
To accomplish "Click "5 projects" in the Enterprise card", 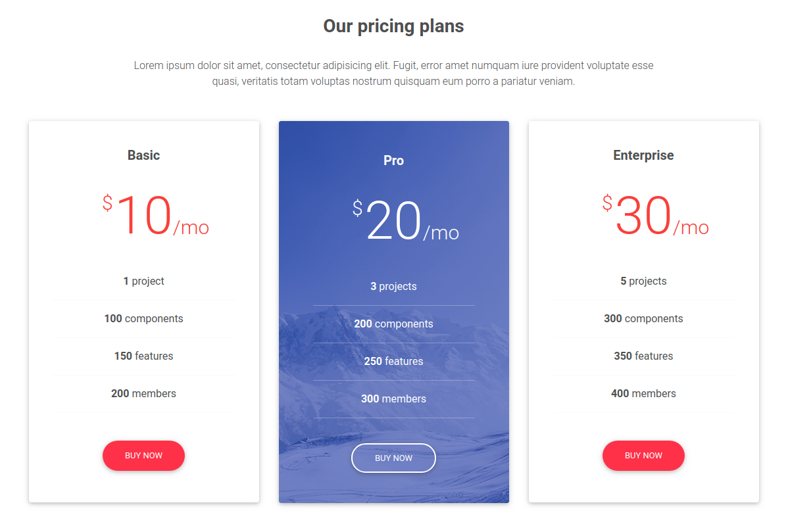I will (x=643, y=281).
